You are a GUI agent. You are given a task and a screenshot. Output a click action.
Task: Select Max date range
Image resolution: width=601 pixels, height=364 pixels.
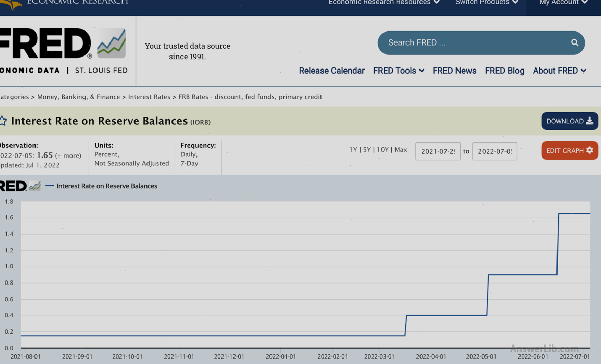coord(401,149)
